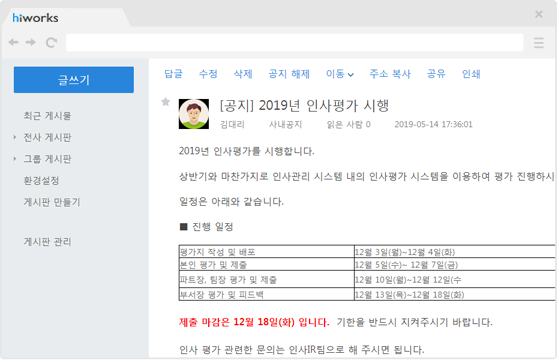Click the author 김대리 profile avatar
This screenshot has width=557, height=360.
[194, 114]
